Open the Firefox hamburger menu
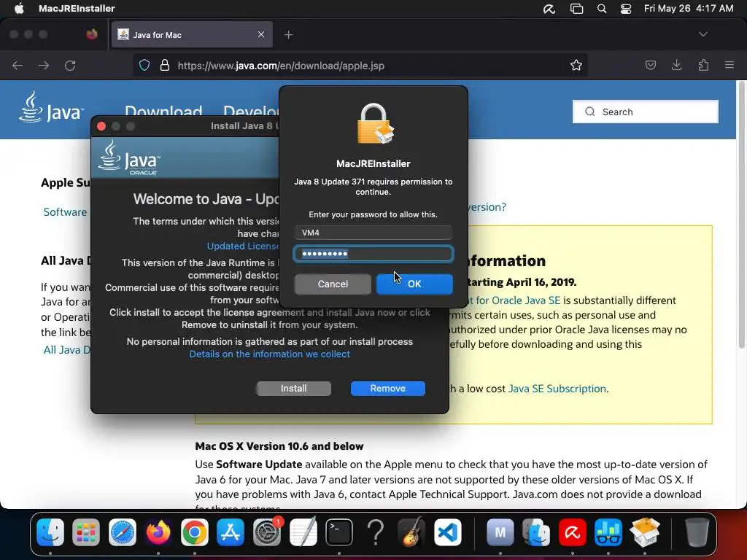 729,65
